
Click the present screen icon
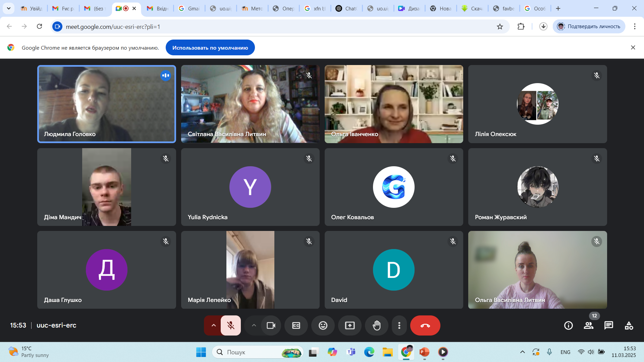point(350,325)
